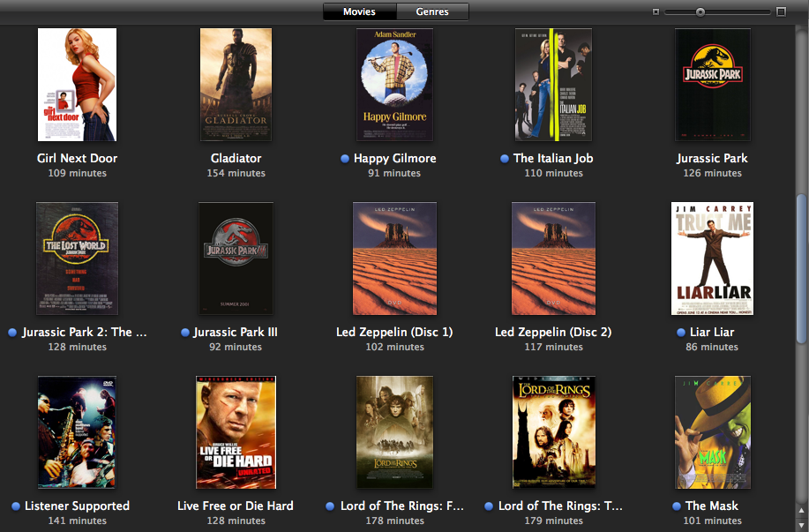
Task: Select the Listener Supported cover
Action: tap(77, 432)
